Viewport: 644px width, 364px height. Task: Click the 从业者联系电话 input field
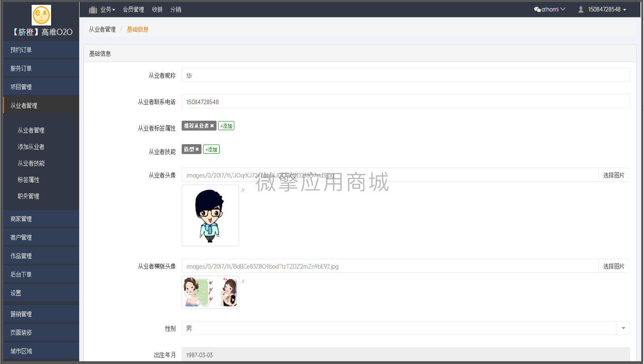click(406, 101)
